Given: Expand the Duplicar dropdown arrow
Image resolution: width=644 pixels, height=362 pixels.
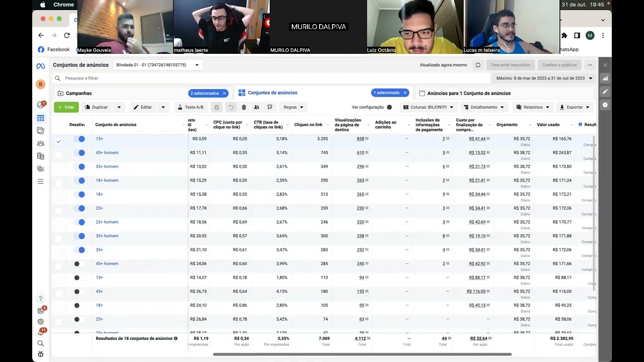Looking at the screenshot, I should (x=119, y=107).
